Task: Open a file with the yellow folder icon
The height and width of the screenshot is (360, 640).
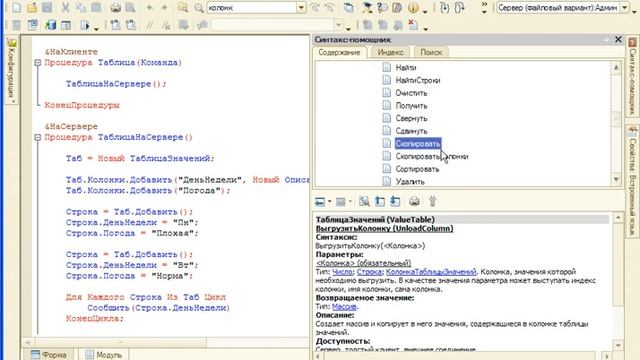Action: click(32, 7)
